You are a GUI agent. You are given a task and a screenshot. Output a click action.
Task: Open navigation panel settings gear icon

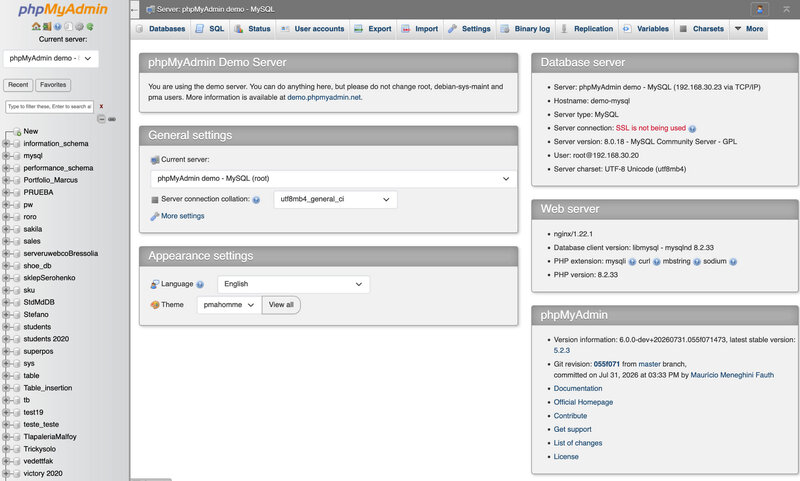pyautogui.click(x=79, y=27)
